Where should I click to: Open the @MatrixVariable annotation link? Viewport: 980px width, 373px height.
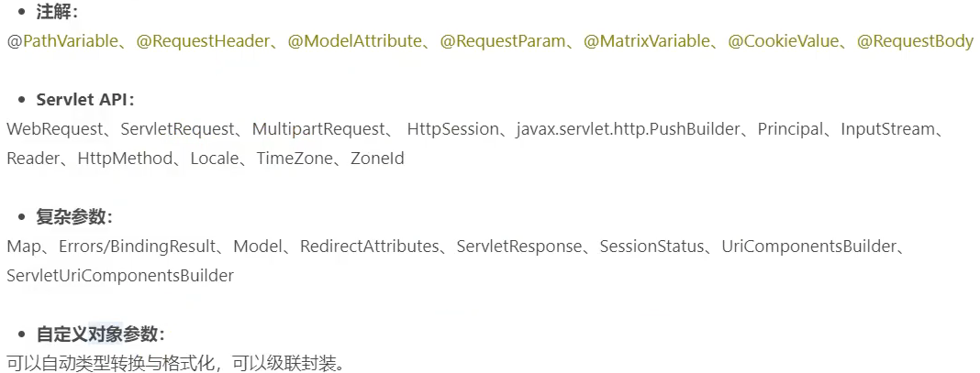647,42
